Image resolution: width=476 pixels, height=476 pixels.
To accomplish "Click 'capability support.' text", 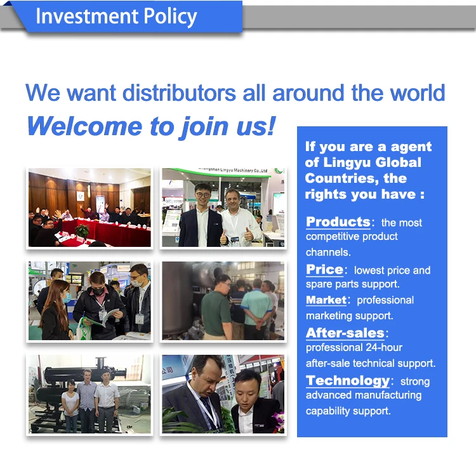I will click(348, 411).
